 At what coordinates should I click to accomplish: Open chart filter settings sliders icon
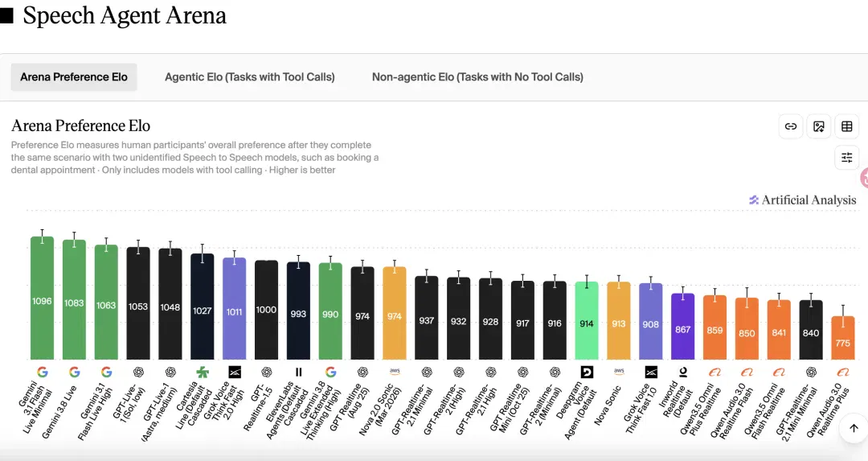click(847, 158)
